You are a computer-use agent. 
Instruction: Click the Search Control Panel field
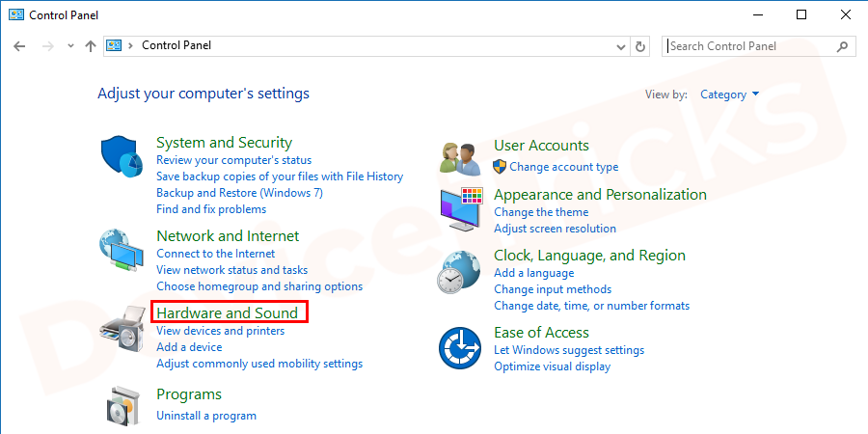click(750, 45)
